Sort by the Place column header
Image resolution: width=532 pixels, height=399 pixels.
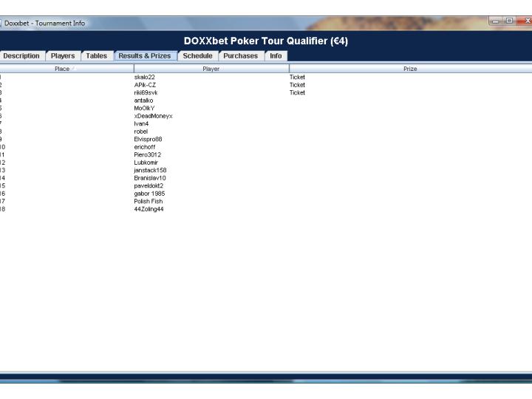click(66, 69)
